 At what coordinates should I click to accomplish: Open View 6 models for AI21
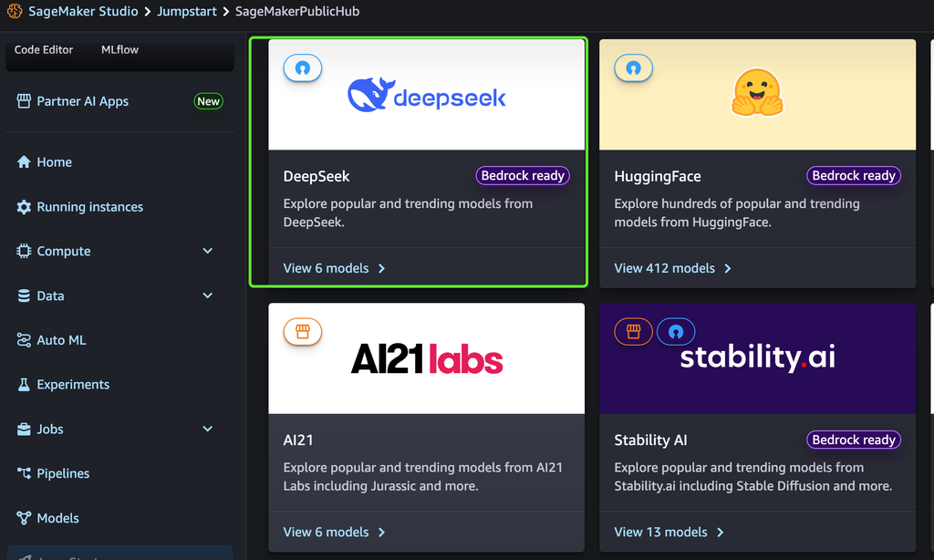326,532
